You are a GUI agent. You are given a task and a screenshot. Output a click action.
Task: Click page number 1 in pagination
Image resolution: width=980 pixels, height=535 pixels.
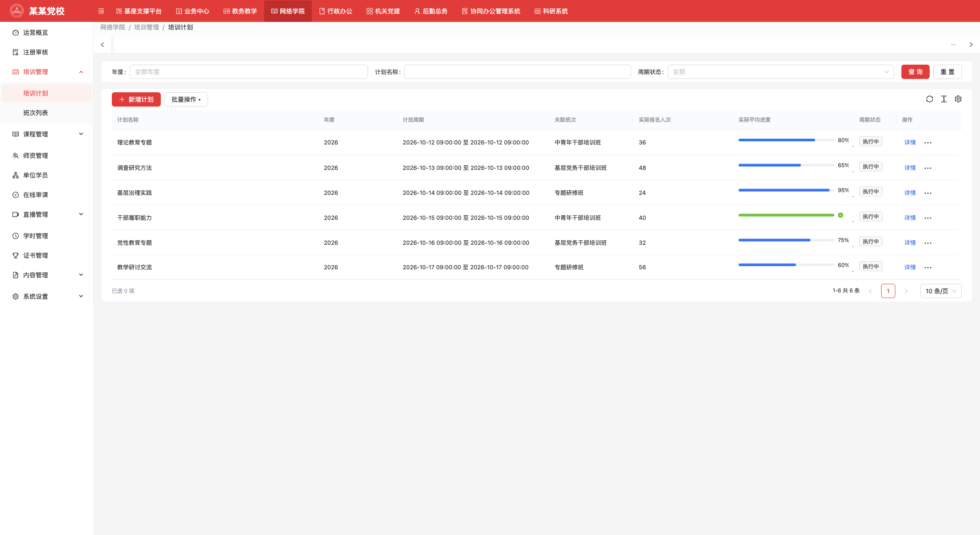[x=888, y=291]
